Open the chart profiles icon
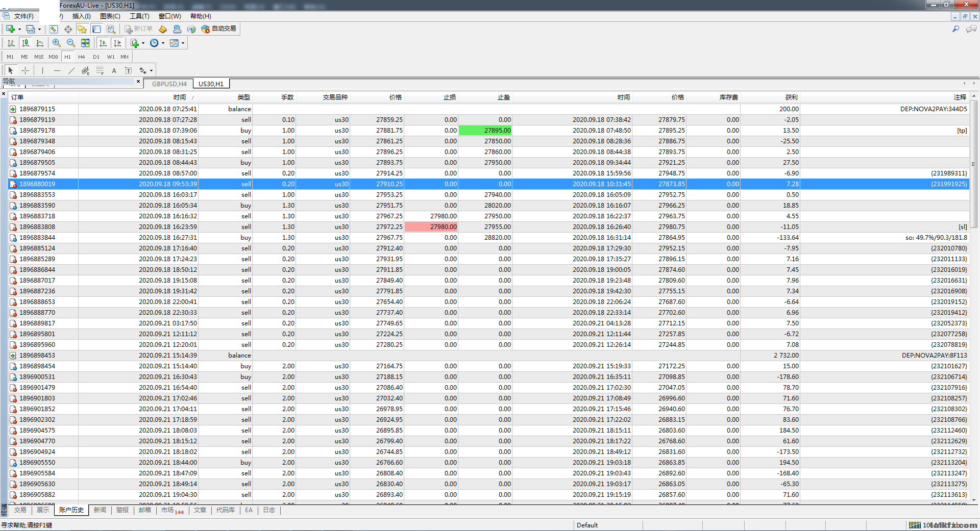The height and width of the screenshot is (531, 980). click(31, 29)
